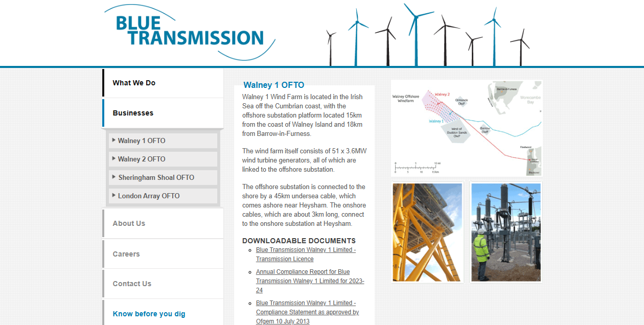Click the expand arrow beside Walney 1 OFTO

113,141
